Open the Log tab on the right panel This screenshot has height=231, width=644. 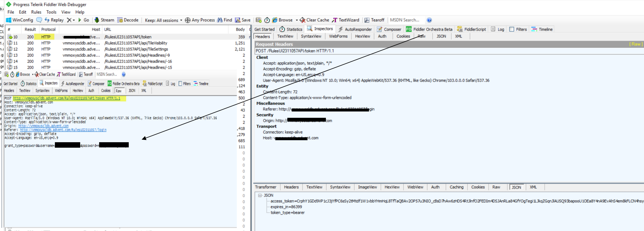point(497,29)
